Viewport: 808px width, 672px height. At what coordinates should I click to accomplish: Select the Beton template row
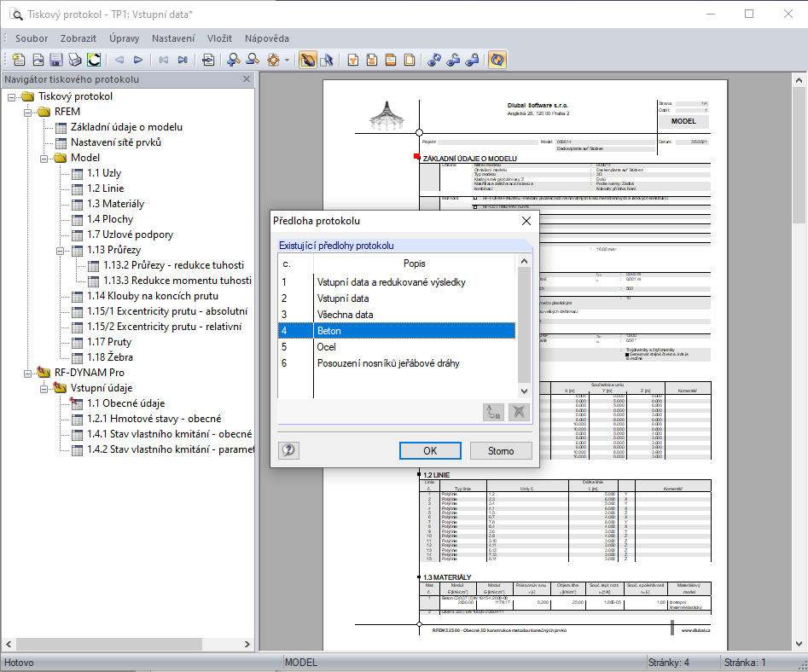396,331
